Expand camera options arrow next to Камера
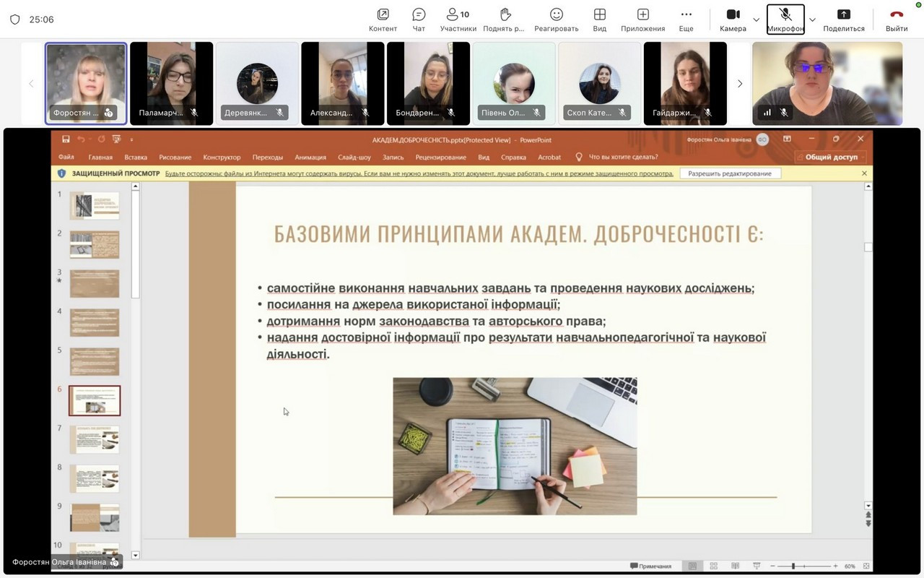 (x=757, y=20)
